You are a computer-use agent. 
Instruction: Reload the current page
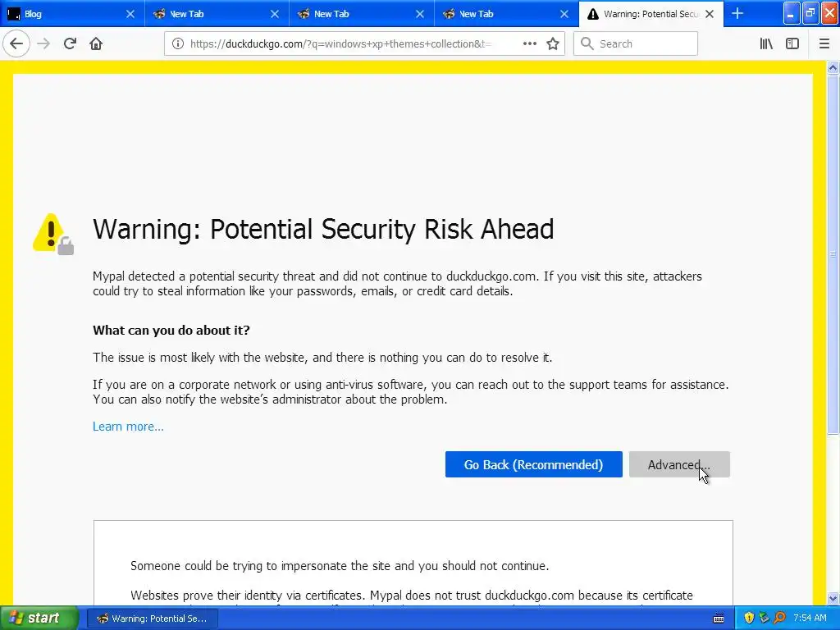(71, 43)
